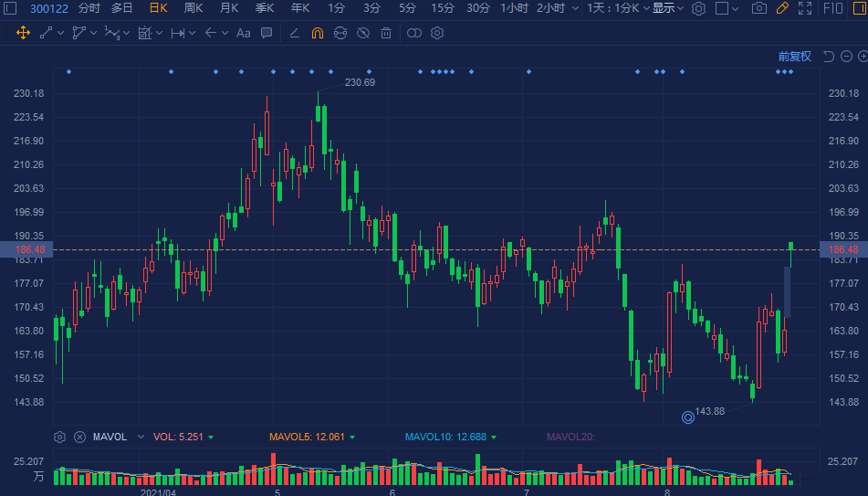Zoom in chart with plus circle icon

(863, 57)
